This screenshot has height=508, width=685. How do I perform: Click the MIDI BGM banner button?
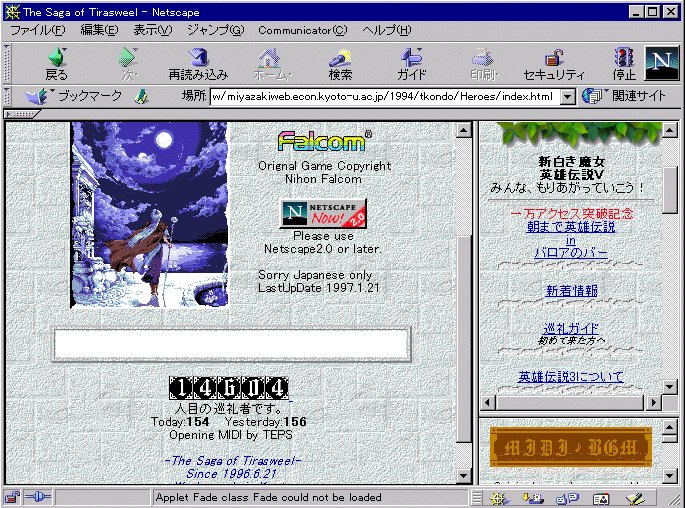pos(571,447)
